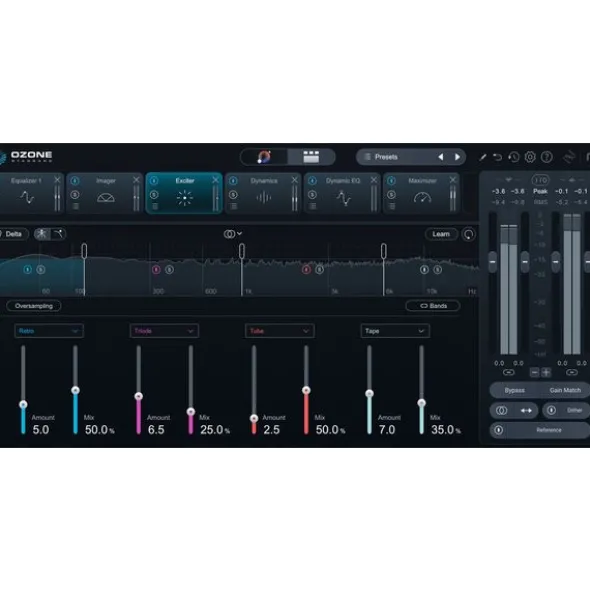Click the reset circular arrow beside Learn
The width and height of the screenshot is (590, 591).
pyautogui.click(x=469, y=234)
